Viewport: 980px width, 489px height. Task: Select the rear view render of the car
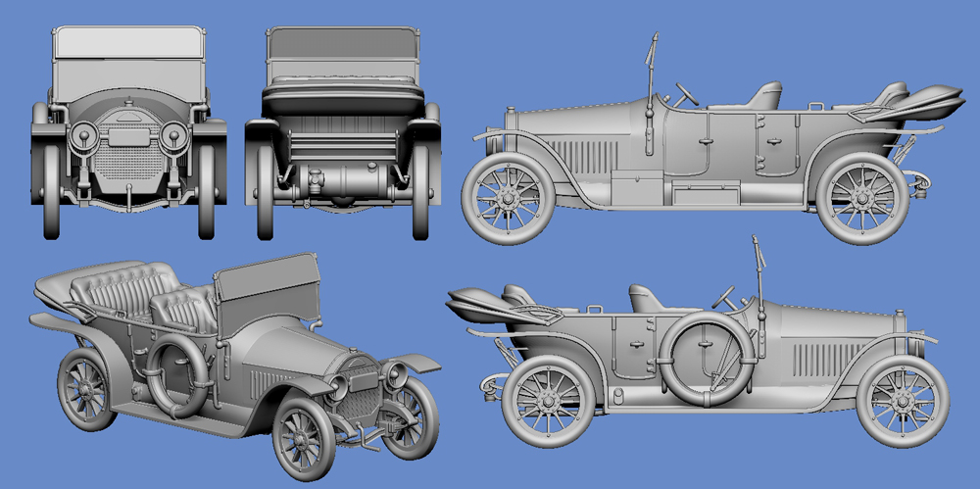point(342,133)
